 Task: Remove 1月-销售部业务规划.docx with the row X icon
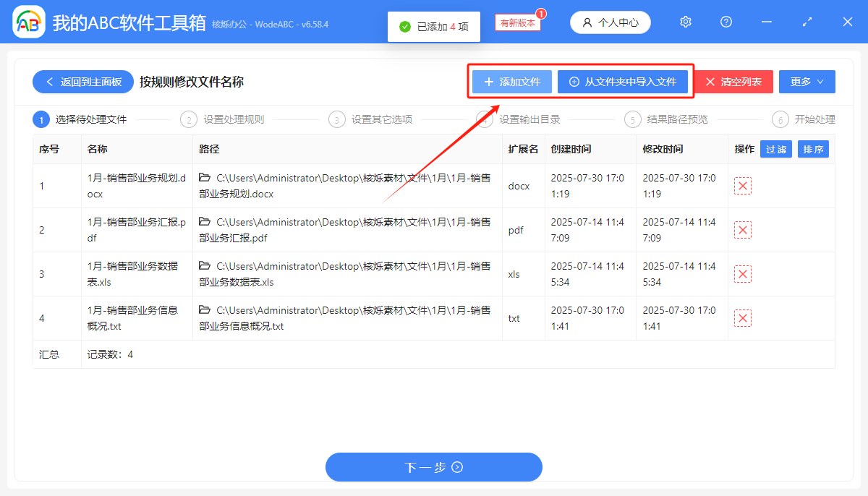tap(742, 185)
